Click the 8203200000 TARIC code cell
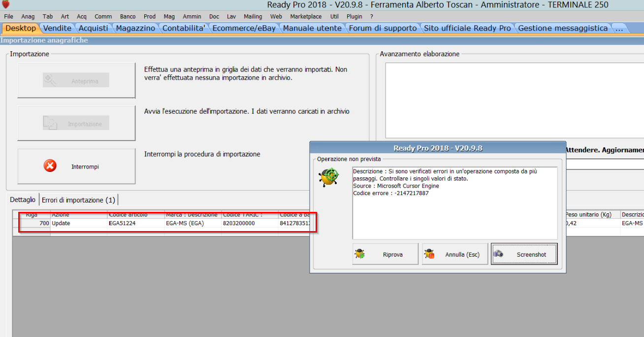The height and width of the screenshot is (337, 644). [250, 223]
